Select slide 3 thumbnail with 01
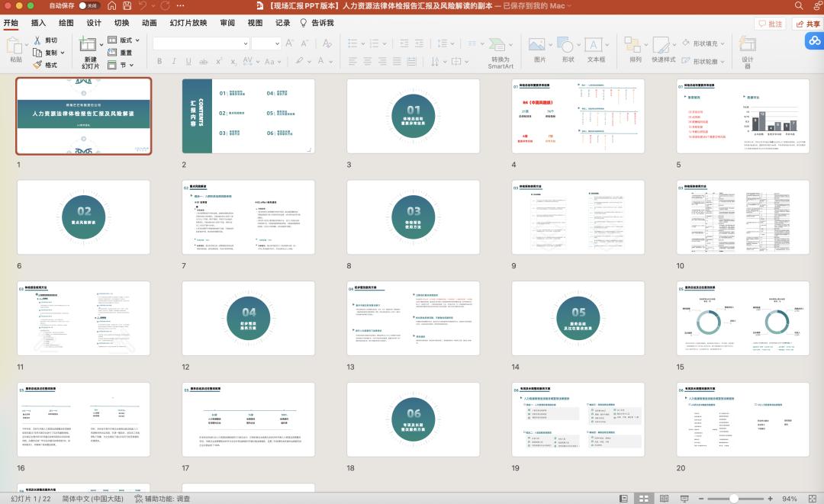This screenshot has height=504, width=824. click(413, 116)
